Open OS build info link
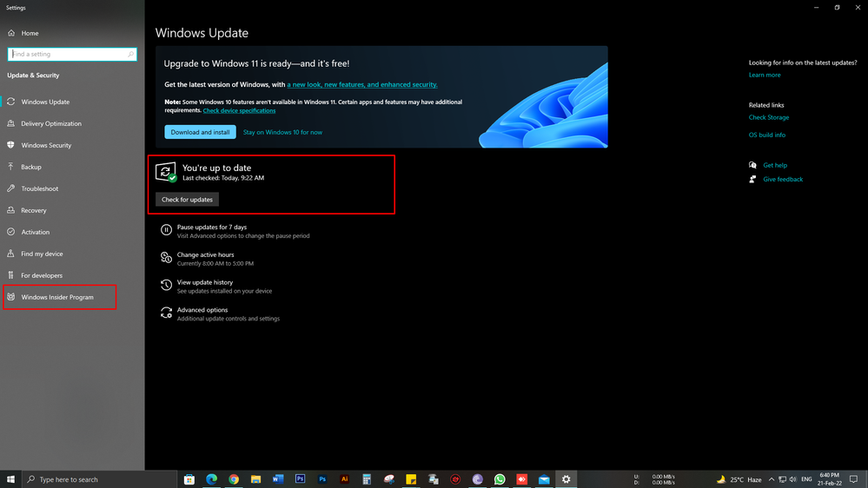 766,135
